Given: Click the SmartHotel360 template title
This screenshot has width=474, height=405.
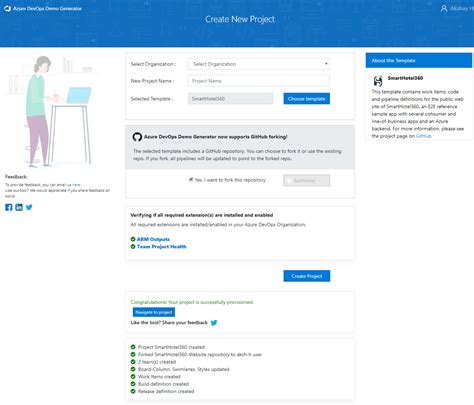Looking at the screenshot, I should click(405, 78).
